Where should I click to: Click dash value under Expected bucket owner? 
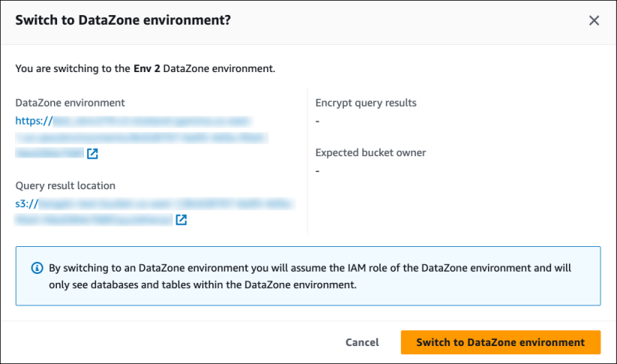coord(318,170)
